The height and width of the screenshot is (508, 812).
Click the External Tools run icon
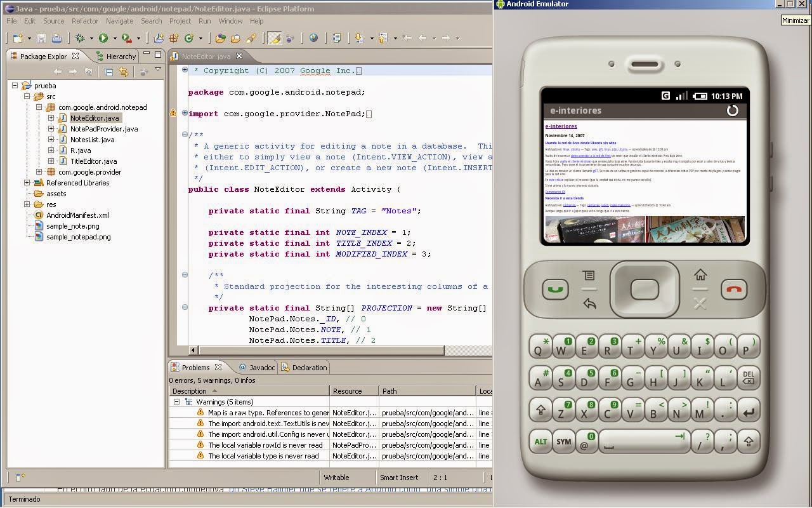pyautogui.click(x=126, y=38)
